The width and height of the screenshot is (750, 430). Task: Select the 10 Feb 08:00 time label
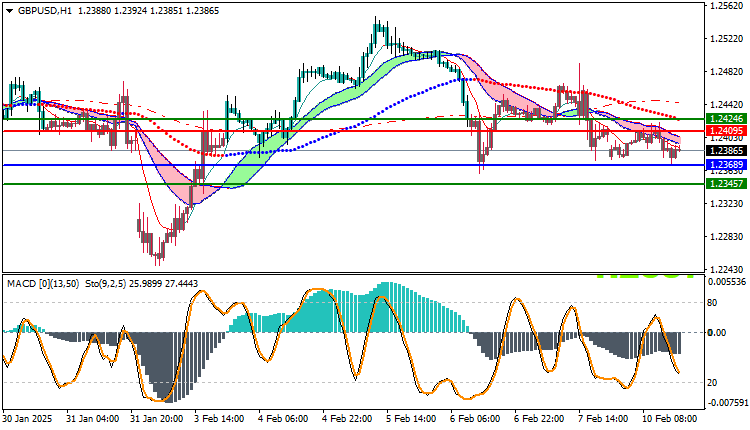tap(670, 419)
